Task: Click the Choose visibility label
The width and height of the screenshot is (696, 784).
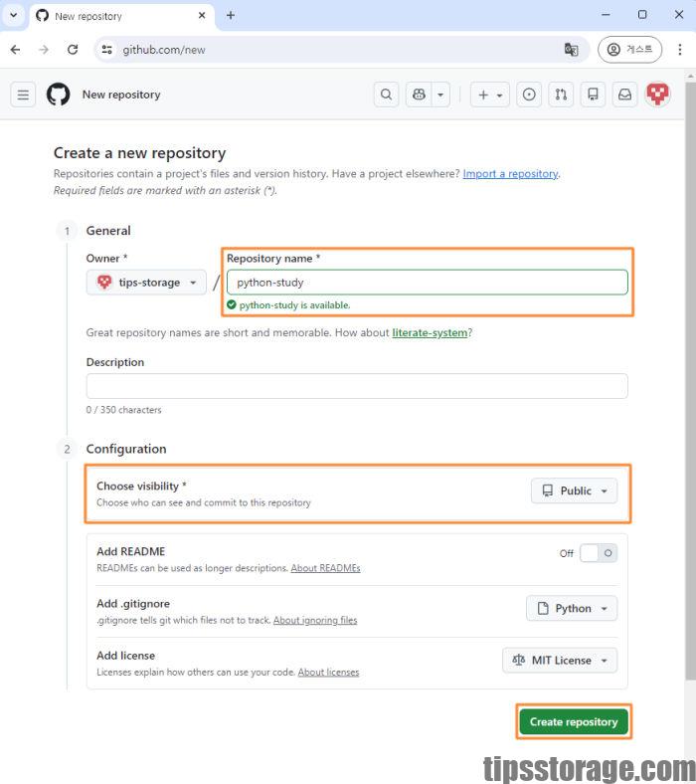Action: [x=141, y=486]
